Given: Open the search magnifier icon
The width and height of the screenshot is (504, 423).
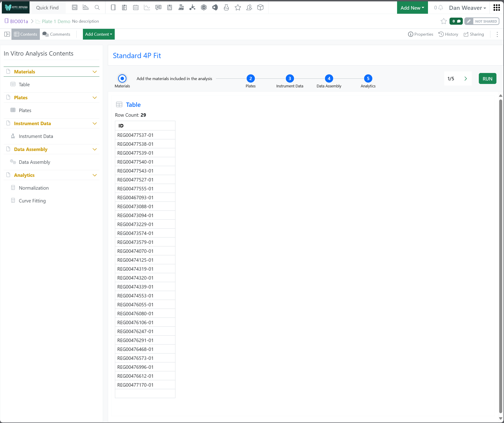Looking at the screenshot, I should [x=97, y=8].
